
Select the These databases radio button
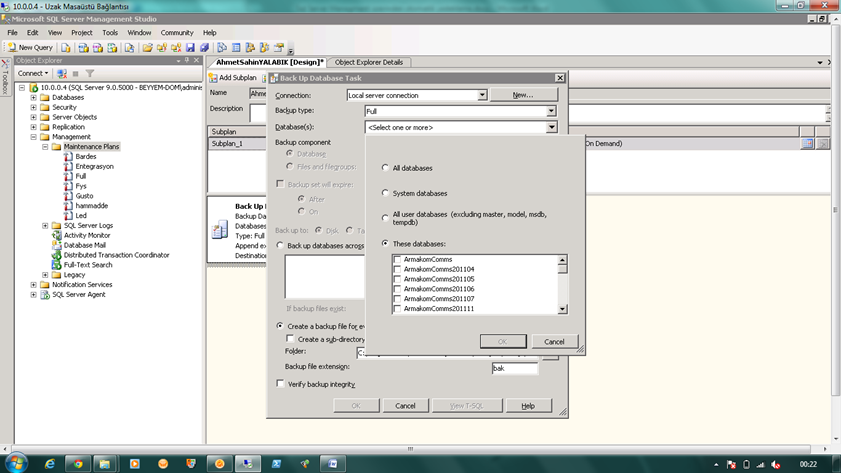point(385,243)
